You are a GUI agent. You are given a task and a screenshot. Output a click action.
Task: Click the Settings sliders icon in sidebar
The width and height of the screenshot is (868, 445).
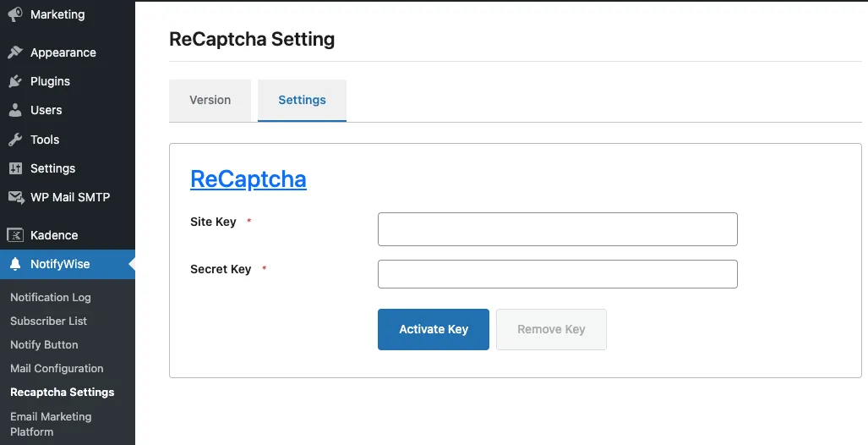[x=15, y=168]
